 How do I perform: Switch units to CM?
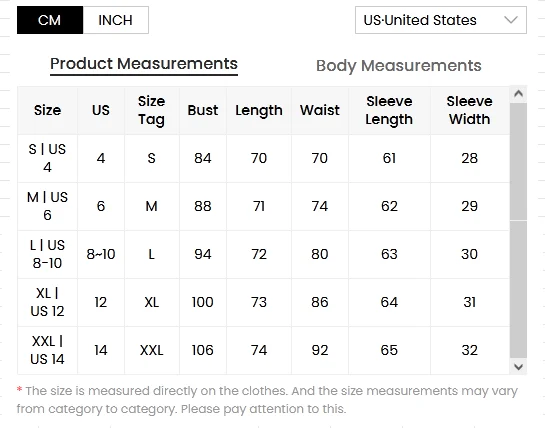click(50, 20)
